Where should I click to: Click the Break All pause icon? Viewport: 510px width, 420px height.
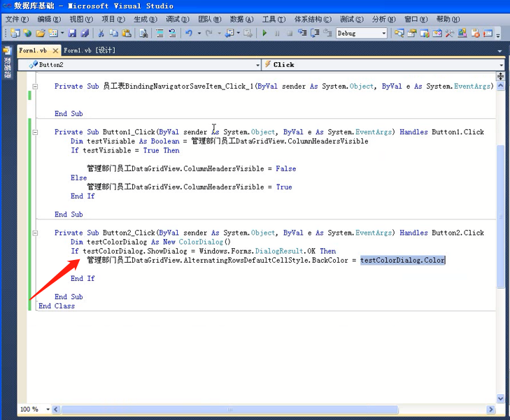pyautogui.click(x=277, y=33)
